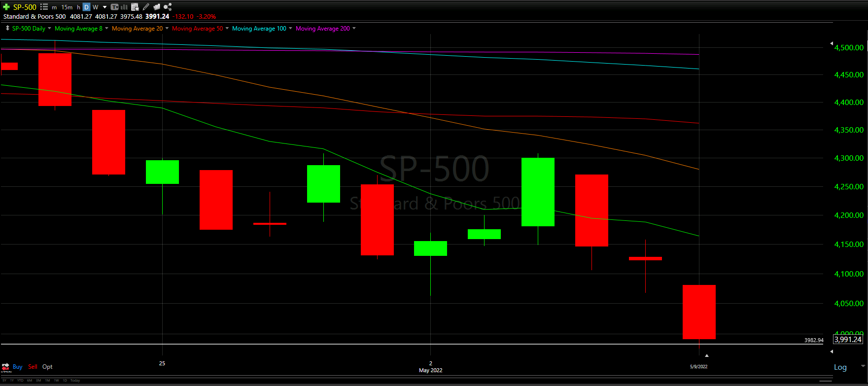Viewport: 868px width, 386px height.
Task: Click the share nodes icon
Action: (x=168, y=7)
